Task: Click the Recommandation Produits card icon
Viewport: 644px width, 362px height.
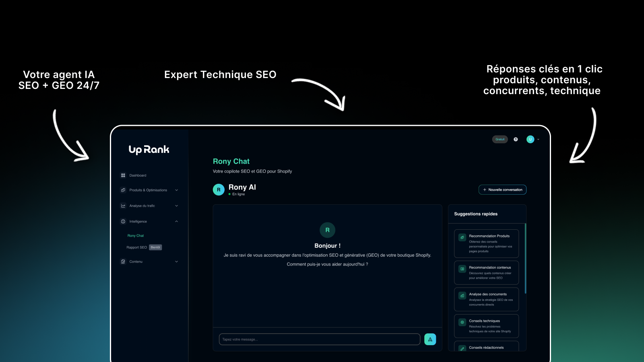Action: 462,237
